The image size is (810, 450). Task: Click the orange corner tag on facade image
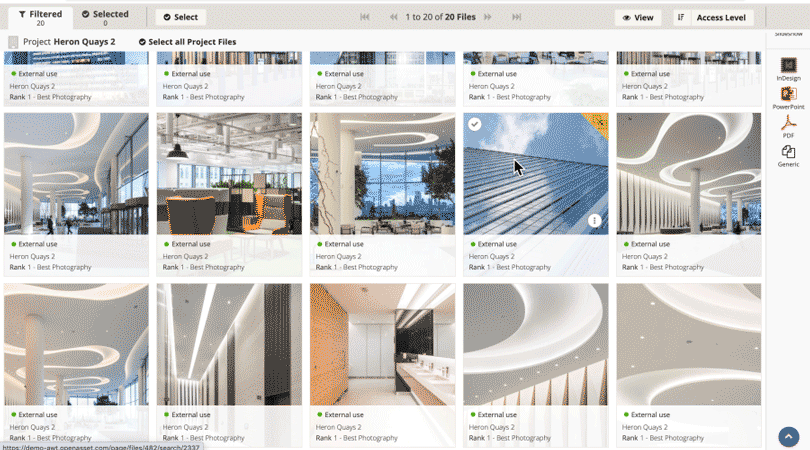599,122
